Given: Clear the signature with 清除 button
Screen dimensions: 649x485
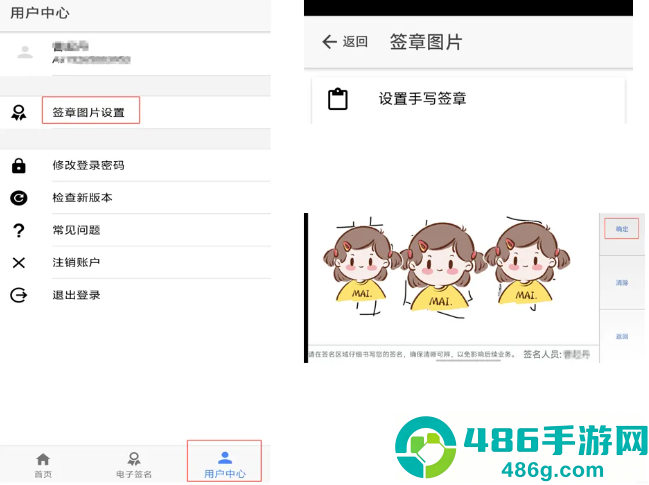Looking at the screenshot, I should pos(622,283).
